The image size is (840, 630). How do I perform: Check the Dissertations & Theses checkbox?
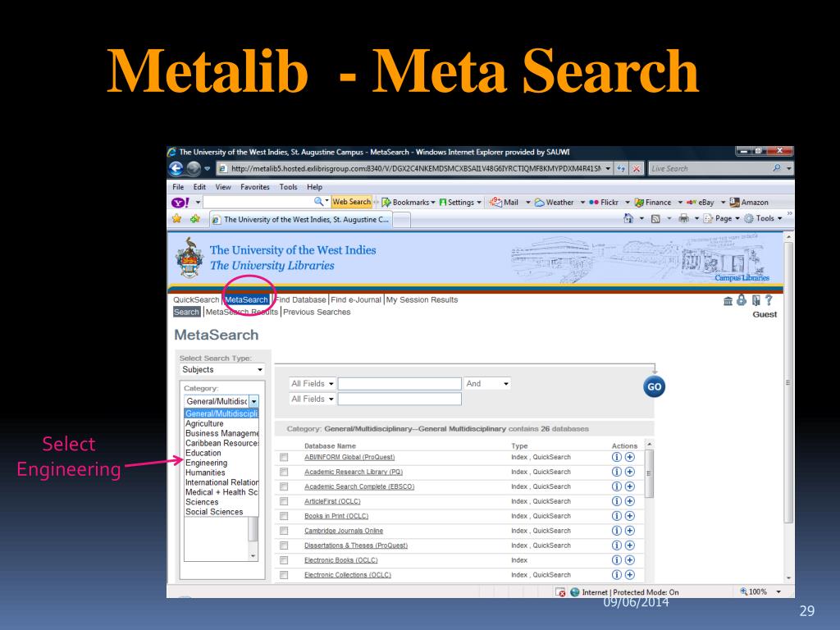[284, 546]
